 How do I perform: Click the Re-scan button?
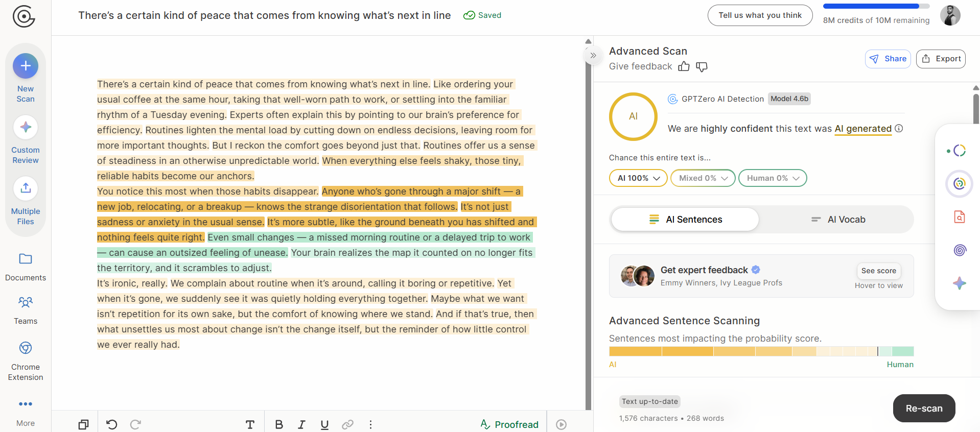924,408
